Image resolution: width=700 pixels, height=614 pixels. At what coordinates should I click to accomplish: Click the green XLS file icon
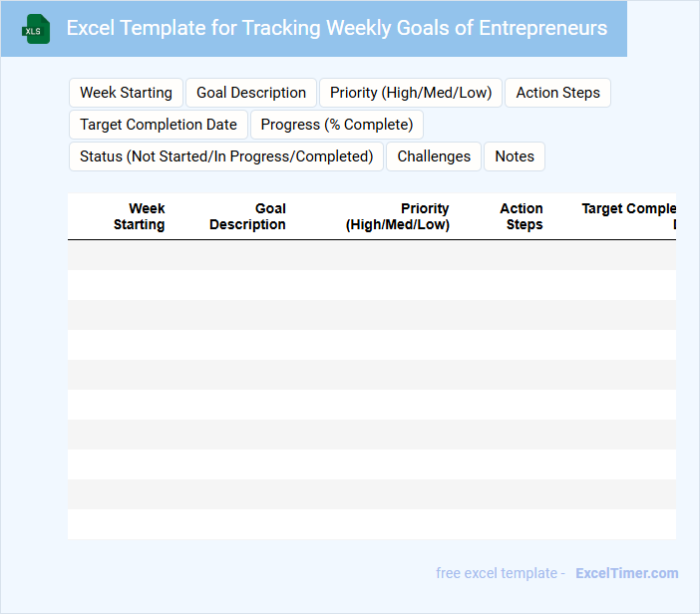(37, 29)
